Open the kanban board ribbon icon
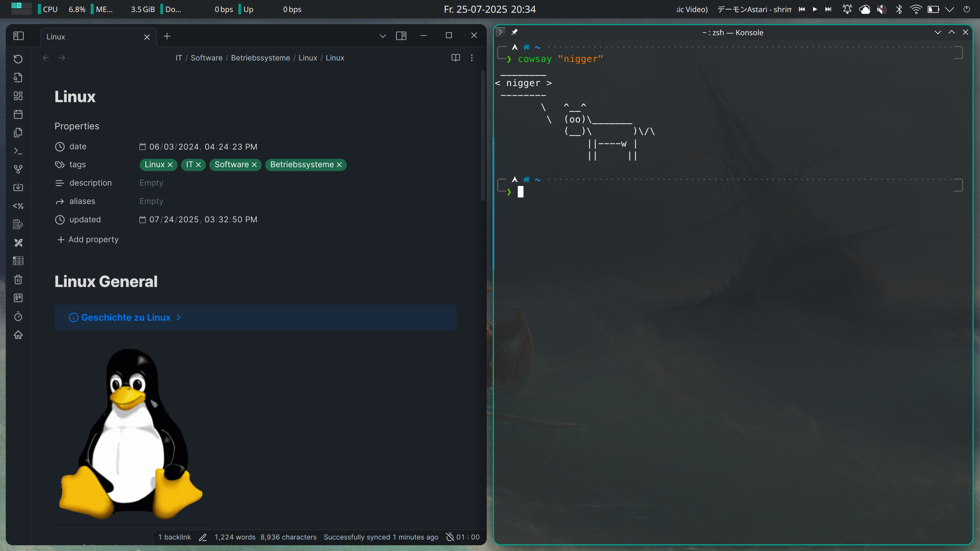Screen dimensions: 980x551 pyautogui.click(x=18, y=298)
